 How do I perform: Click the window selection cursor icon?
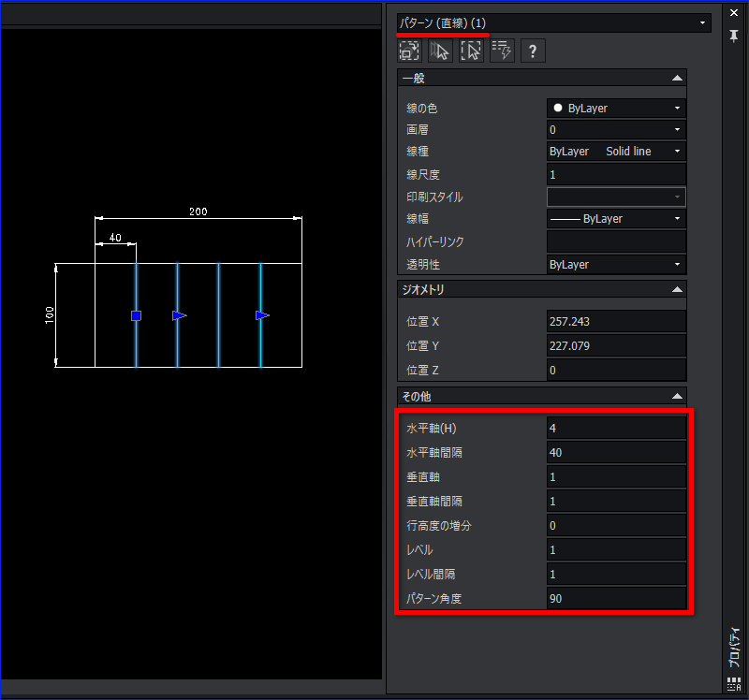[x=472, y=51]
